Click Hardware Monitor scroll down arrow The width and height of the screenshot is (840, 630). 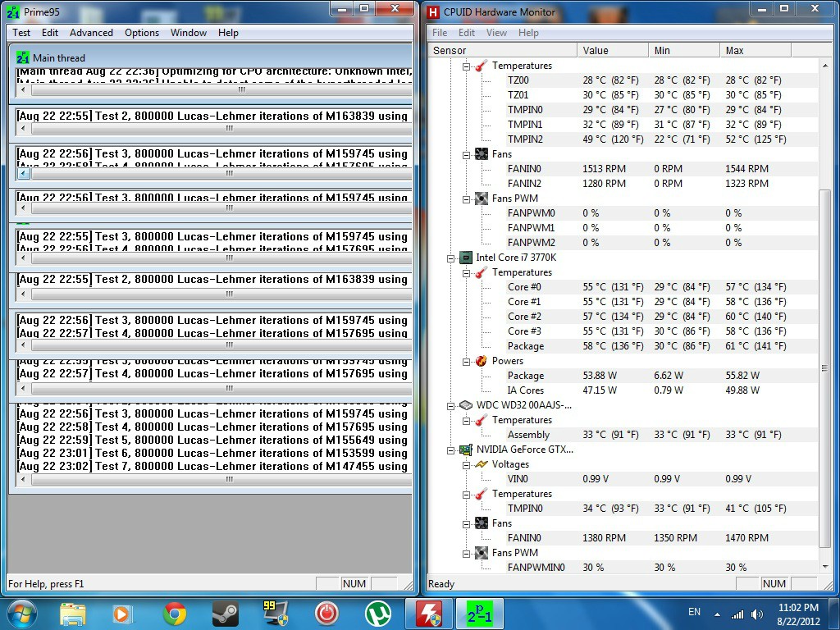point(824,566)
